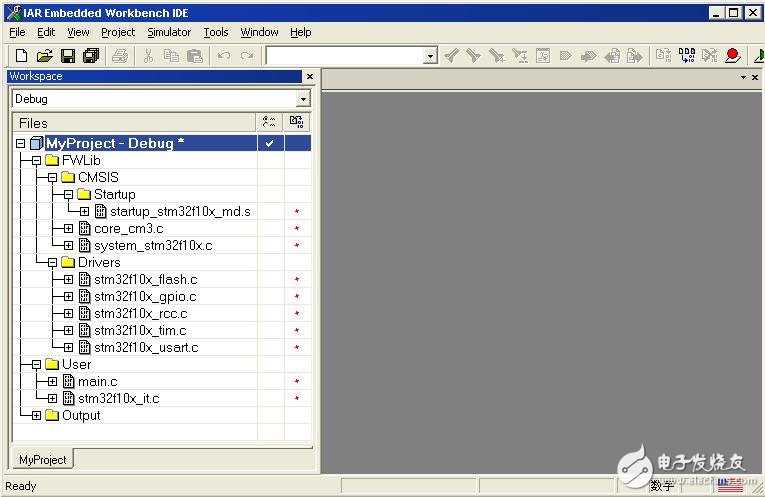Image resolution: width=765 pixels, height=497 pixels.
Task: Open the Tools menu
Action: click(x=216, y=32)
